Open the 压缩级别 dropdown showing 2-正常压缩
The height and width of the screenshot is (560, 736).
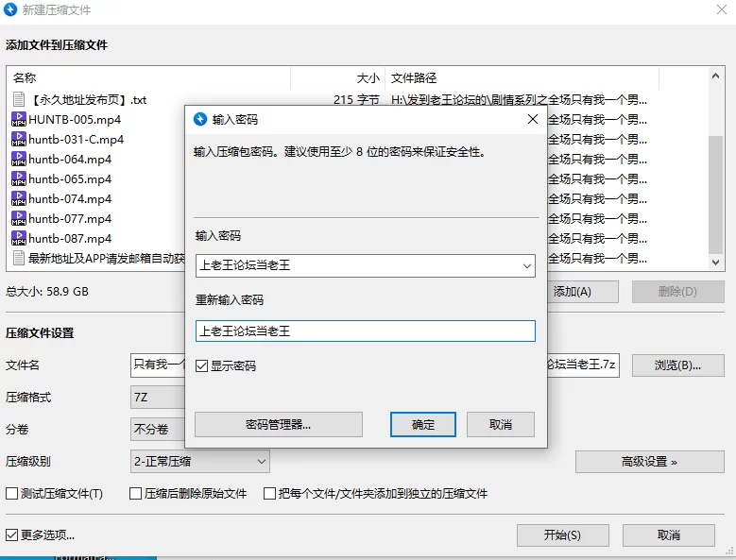[200, 462]
